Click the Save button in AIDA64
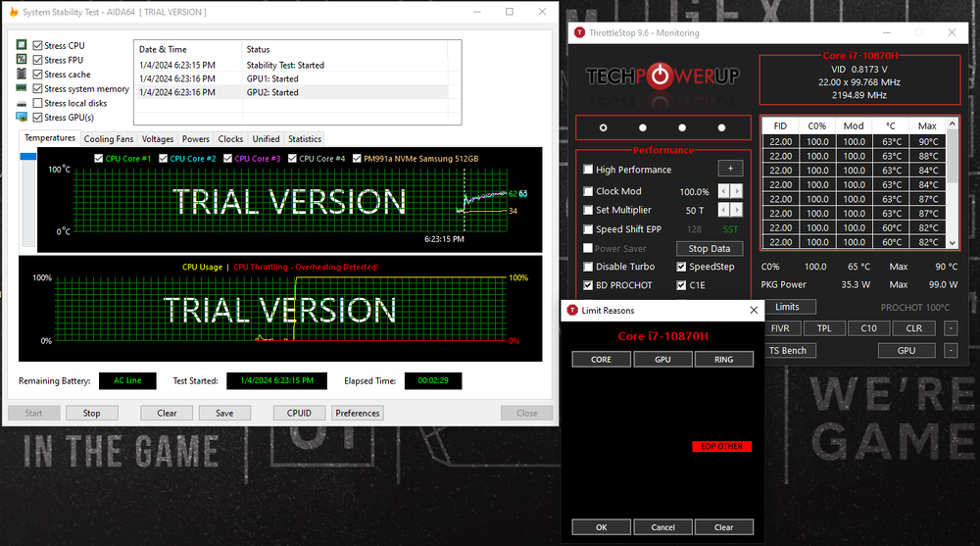The image size is (980, 546). (x=225, y=413)
